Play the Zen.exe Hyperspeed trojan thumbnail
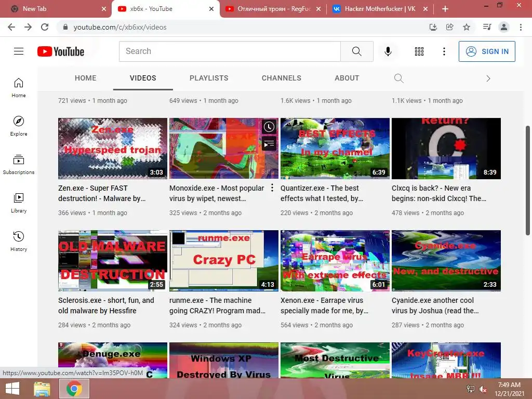Image resolution: width=532 pixels, height=399 pixels. (x=113, y=148)
